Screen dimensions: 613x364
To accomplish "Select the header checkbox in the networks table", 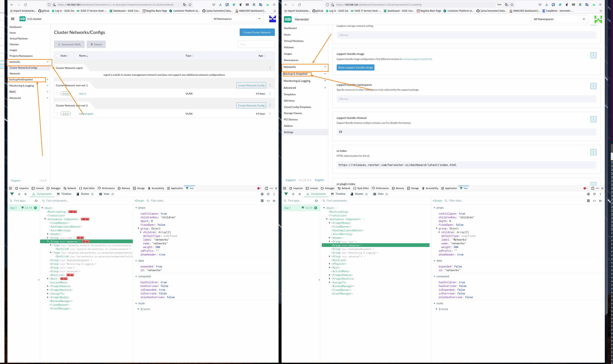I will pos(57,56).
